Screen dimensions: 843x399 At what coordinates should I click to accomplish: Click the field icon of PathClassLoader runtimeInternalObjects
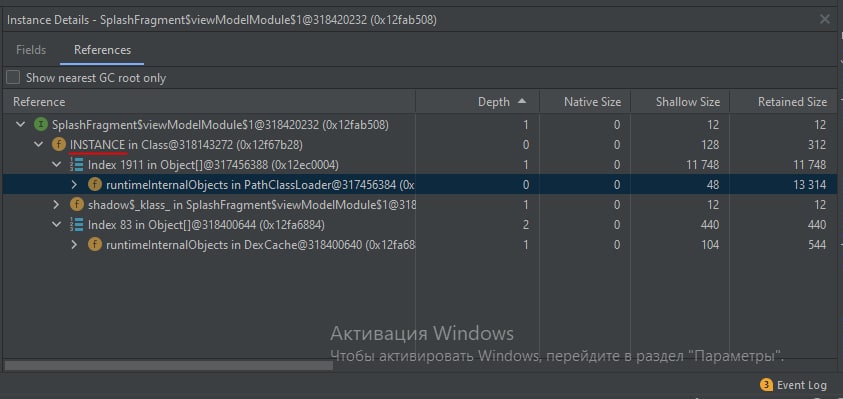click(x=95, y=185)
